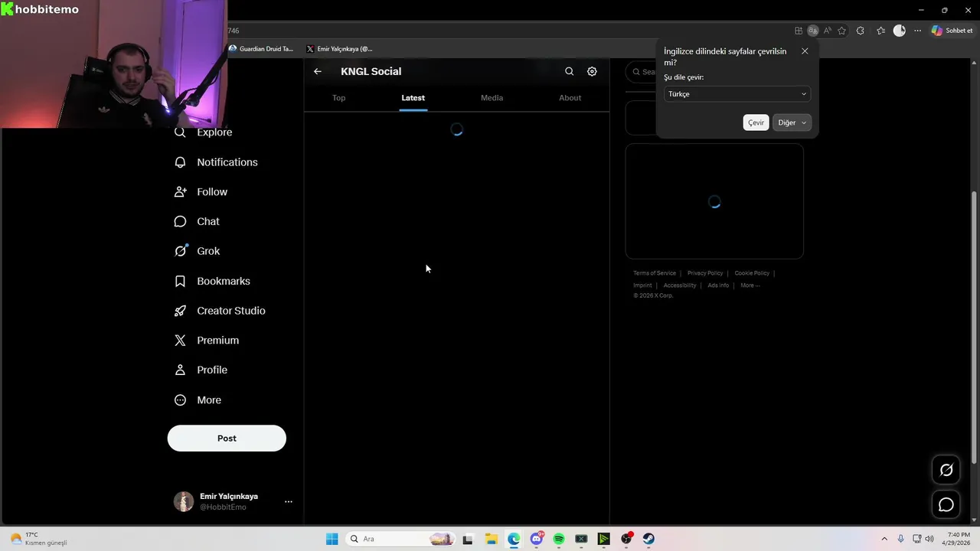The height and width of the screenshot is (551, 980).
Task: Click the taskbar Ara search box
Action: (x=400, y=539)
